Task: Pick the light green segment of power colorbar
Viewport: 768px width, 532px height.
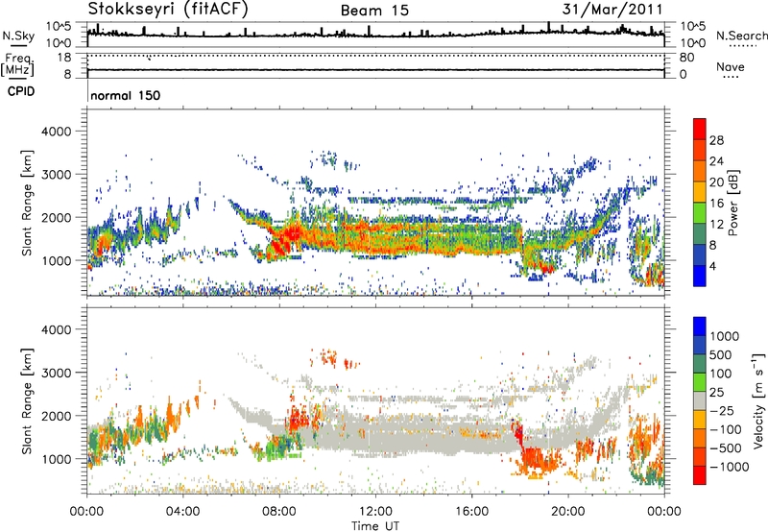Action: [700, 213]
